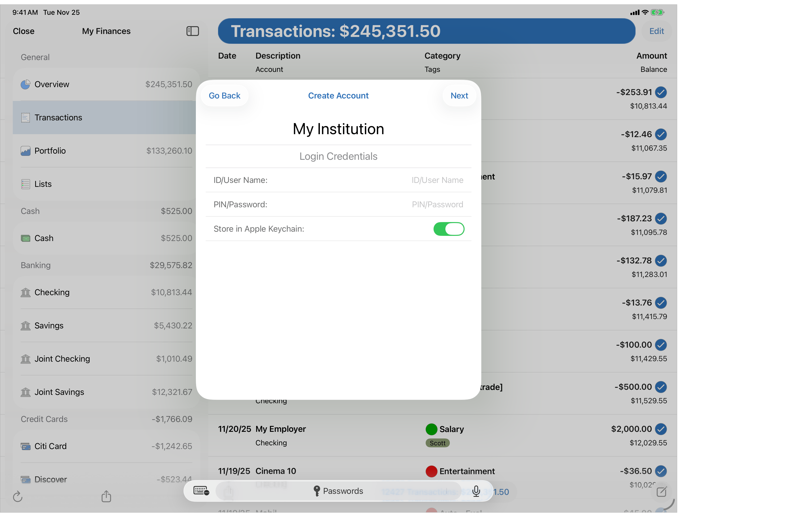Screen dimensions: 812x517
Task: Collapse the Banking accounts section
Action: [35, 265]
